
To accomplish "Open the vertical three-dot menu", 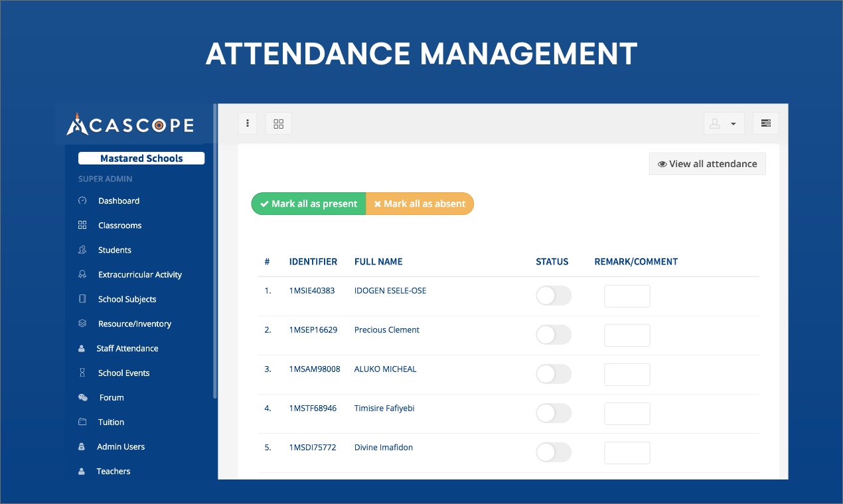I will (x=248, y=123).
